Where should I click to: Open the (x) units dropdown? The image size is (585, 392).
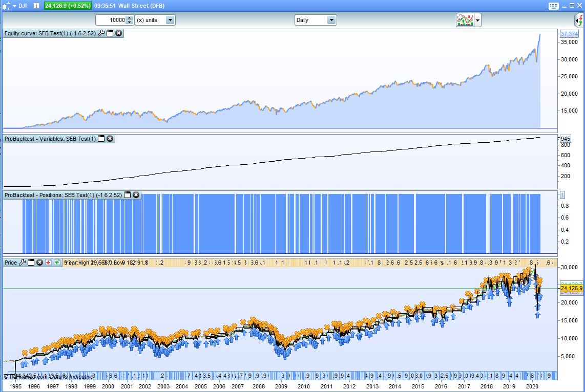click(x=155, y=20)
